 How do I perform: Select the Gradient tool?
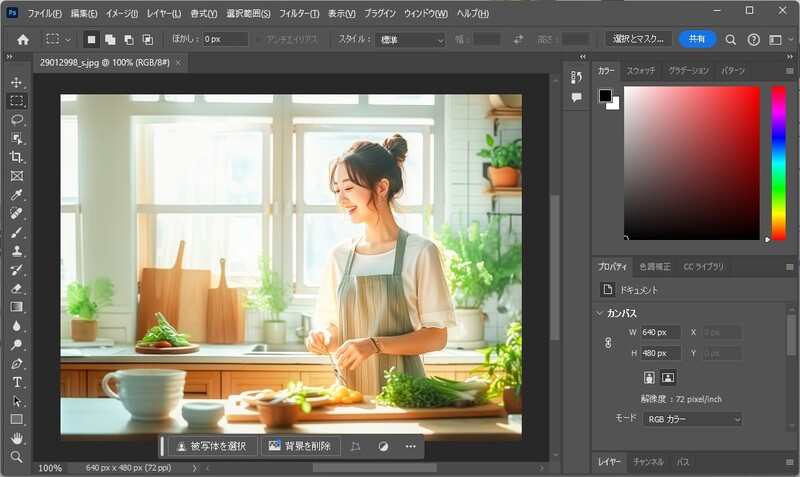point(16,307)
